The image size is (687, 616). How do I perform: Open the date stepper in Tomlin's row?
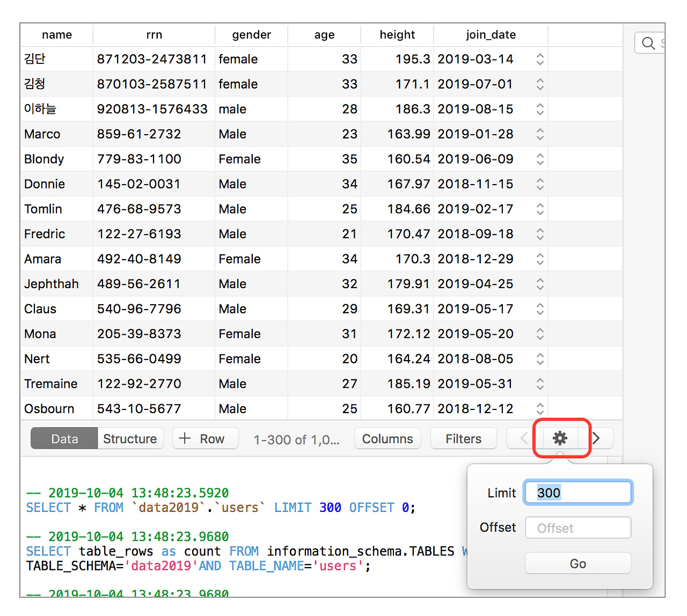coord(540,209)
